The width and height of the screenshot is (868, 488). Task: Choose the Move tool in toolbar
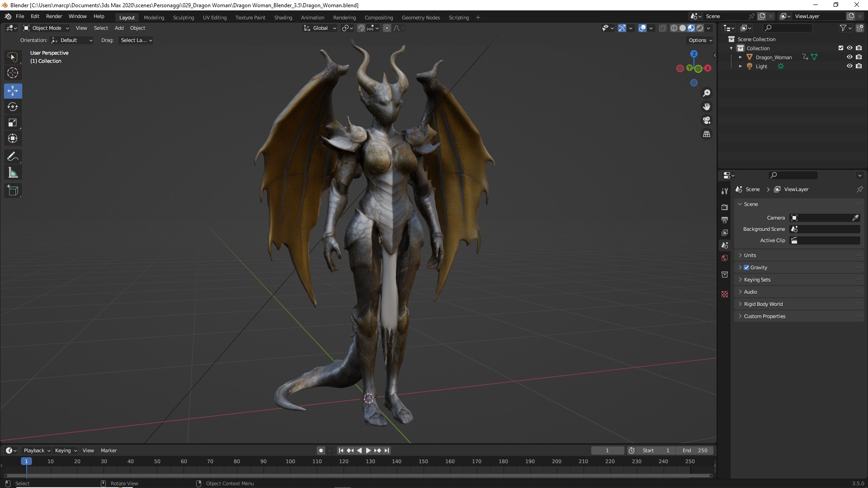(x=13, y=91)
